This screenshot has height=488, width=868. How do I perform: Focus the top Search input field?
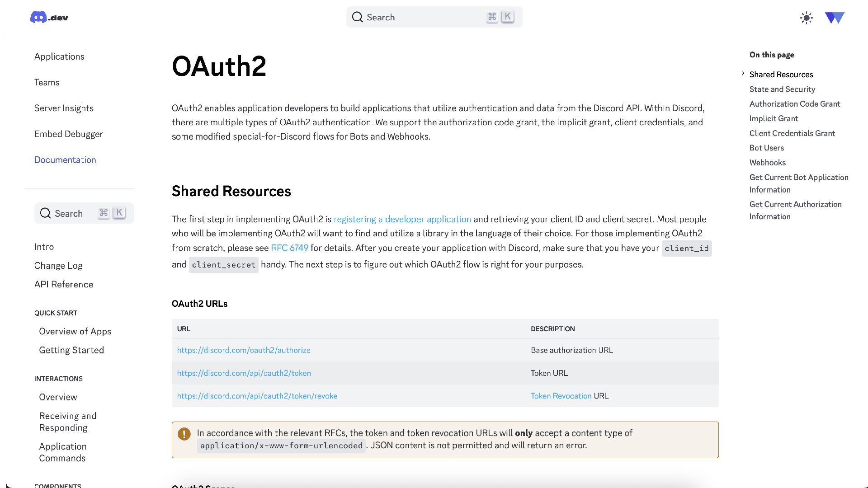click(x=425, y=17)
